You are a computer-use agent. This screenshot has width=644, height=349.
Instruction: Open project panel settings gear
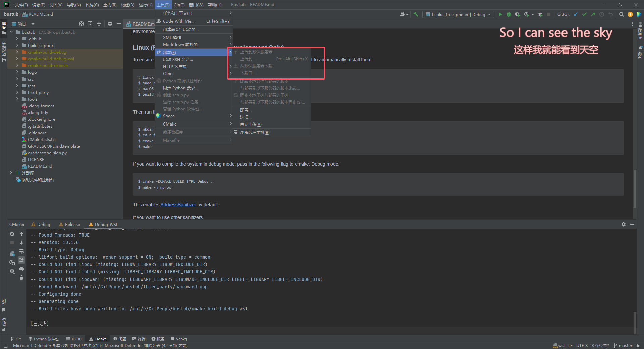point(110,24)
